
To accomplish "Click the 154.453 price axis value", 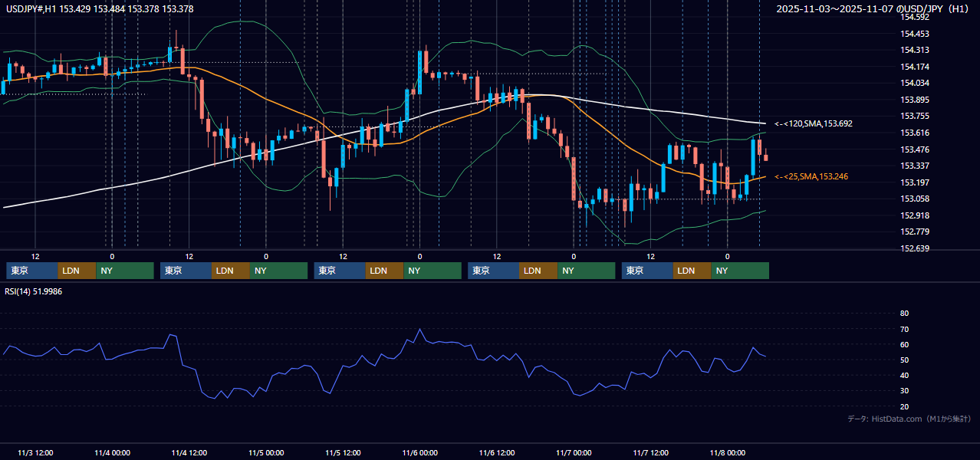I will (x=914, y=34).
